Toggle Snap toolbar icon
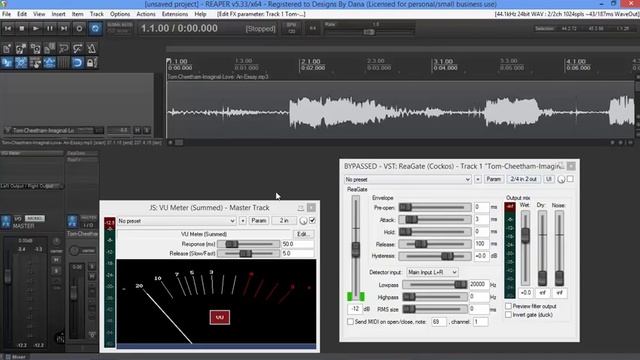Viewport: 640px width, 360px height. 77,63
